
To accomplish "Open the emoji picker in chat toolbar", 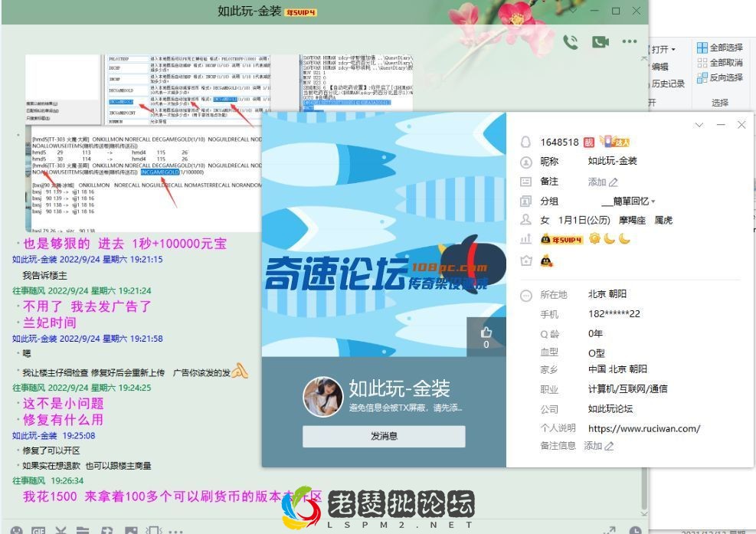I will coord(16,530).
